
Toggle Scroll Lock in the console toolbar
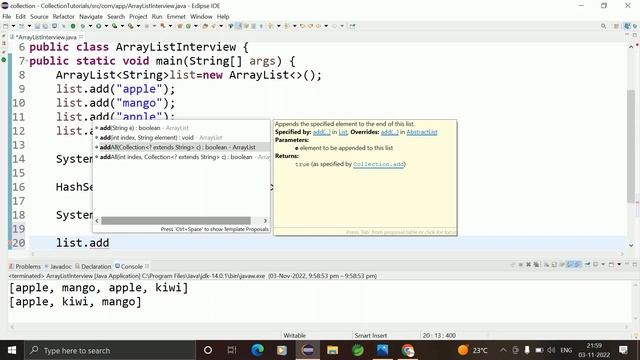click(x=553, y=264)
